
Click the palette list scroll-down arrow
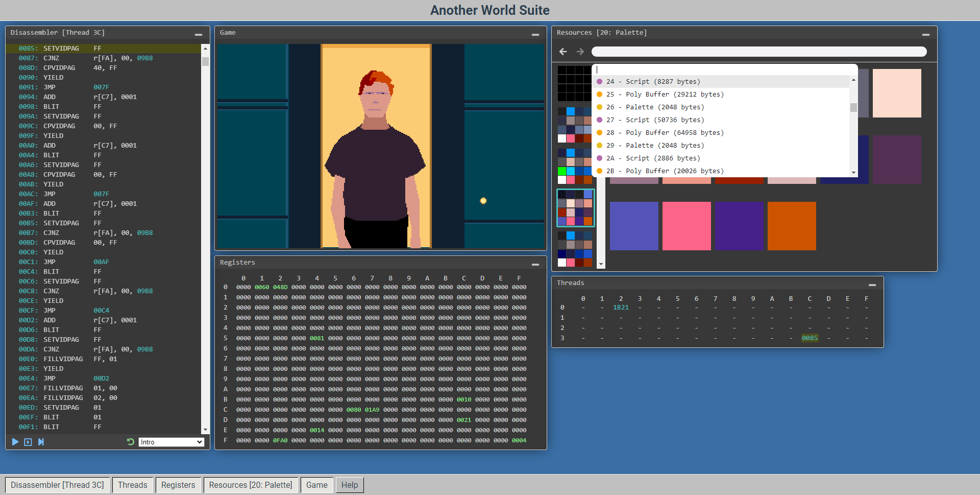point(601,264)
